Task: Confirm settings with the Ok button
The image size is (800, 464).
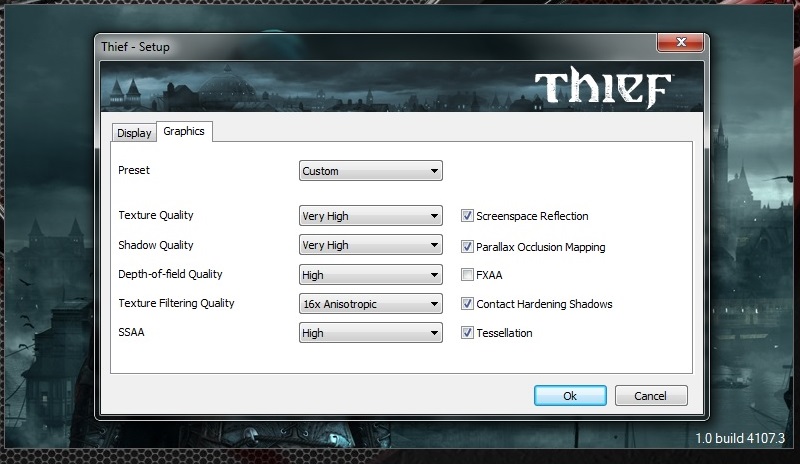Action: (570, 396)
